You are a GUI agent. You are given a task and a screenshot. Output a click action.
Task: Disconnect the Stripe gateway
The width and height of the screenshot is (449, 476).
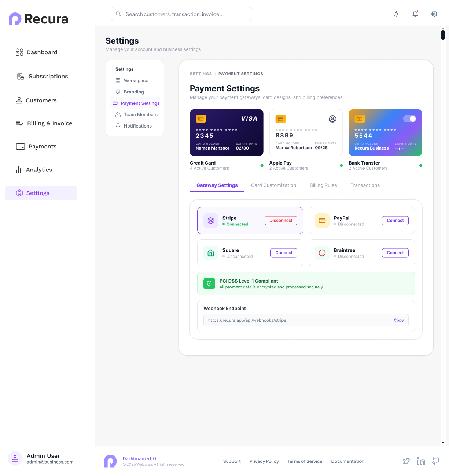281,221
